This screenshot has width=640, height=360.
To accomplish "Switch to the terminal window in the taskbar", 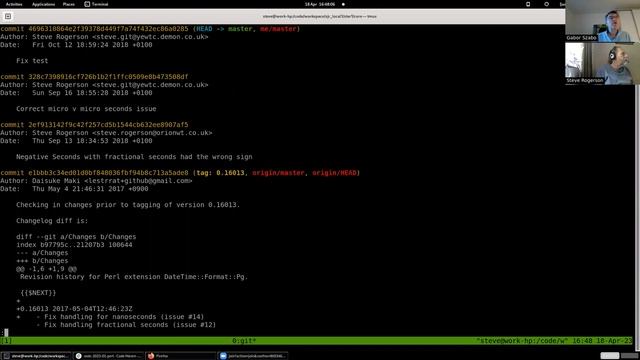I will (x=36, y=356).
